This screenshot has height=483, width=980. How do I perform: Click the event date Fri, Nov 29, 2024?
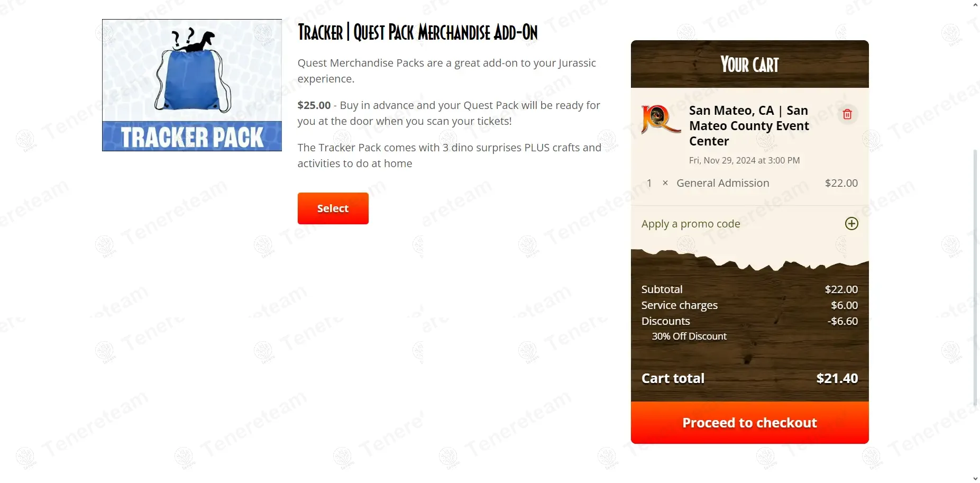[x=744, y=160]
